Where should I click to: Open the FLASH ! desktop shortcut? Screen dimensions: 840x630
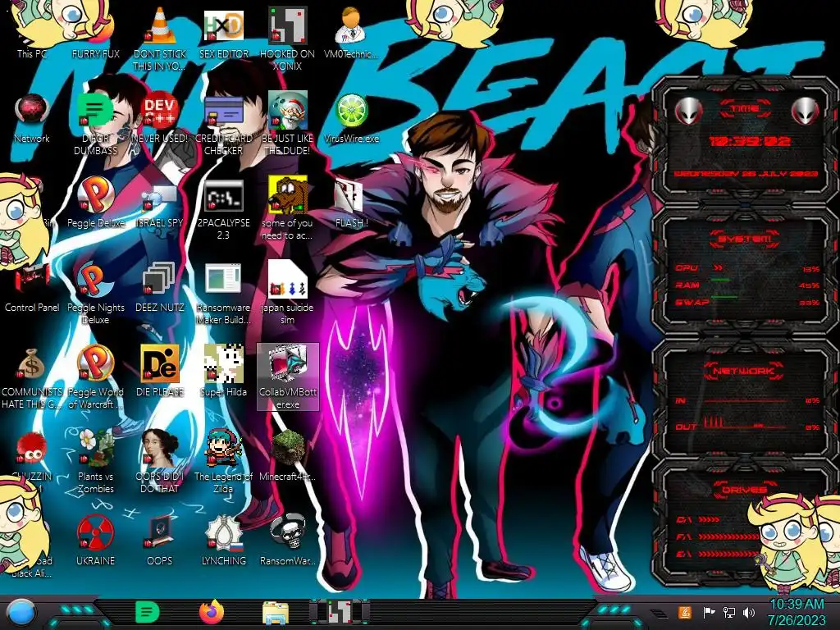(x=351, y=203)
